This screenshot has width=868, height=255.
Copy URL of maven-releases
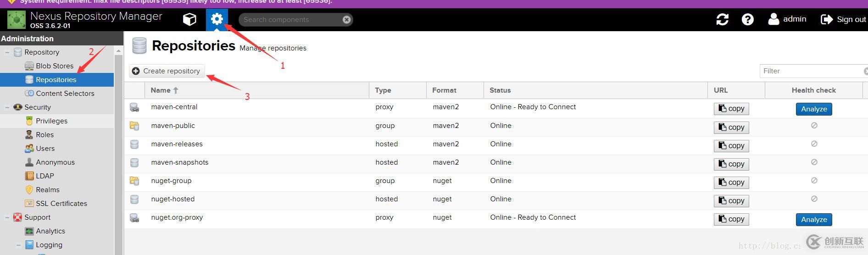[x=731, y=146]
